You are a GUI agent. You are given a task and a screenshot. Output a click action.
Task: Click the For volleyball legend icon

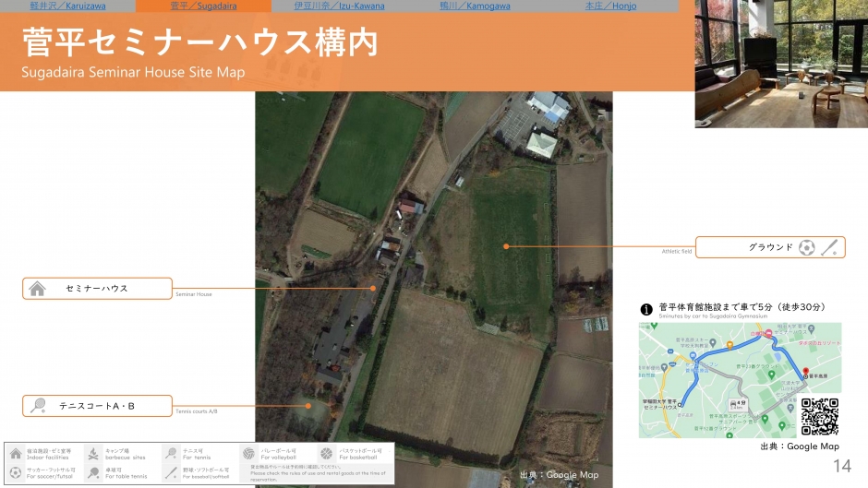(x=248, y=454)
